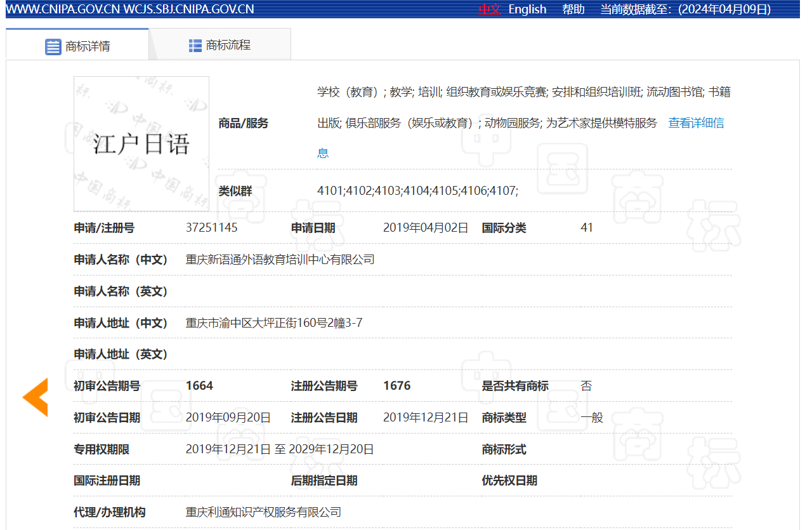Click the 类似群 label
812x530 pixels.
pyautogui.click(x=235, y=190)
